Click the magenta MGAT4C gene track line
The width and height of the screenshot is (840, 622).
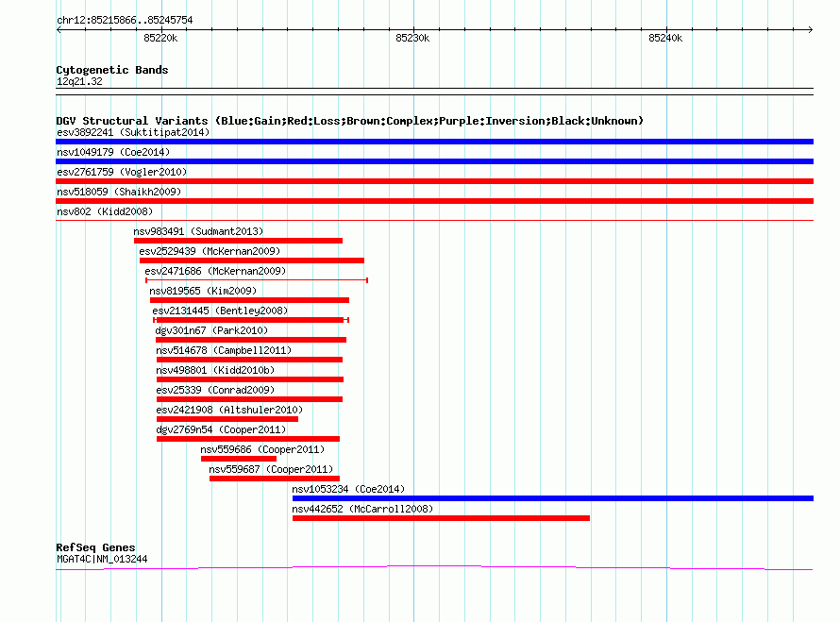coord(434,567)
